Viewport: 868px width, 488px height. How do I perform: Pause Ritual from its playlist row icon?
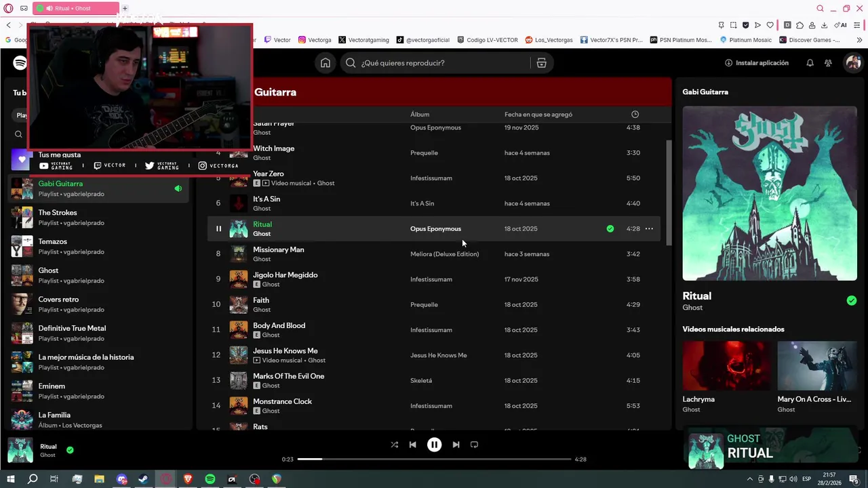click(x=218, y=229)
